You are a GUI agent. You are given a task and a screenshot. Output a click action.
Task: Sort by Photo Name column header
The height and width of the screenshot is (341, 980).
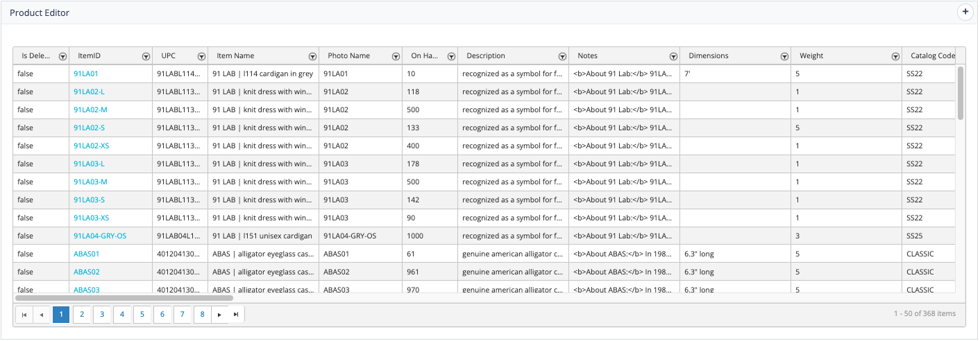pyautogui.click(x=348, y=56)
